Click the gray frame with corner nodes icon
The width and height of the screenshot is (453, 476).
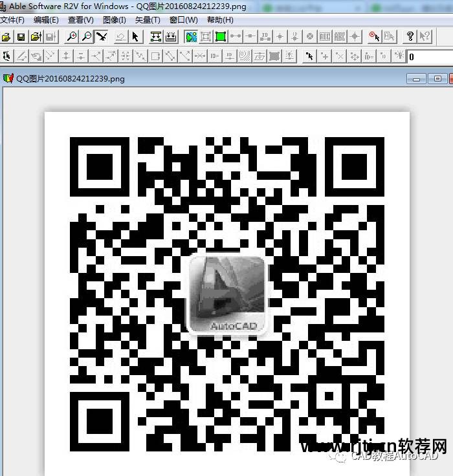point(206,37)
